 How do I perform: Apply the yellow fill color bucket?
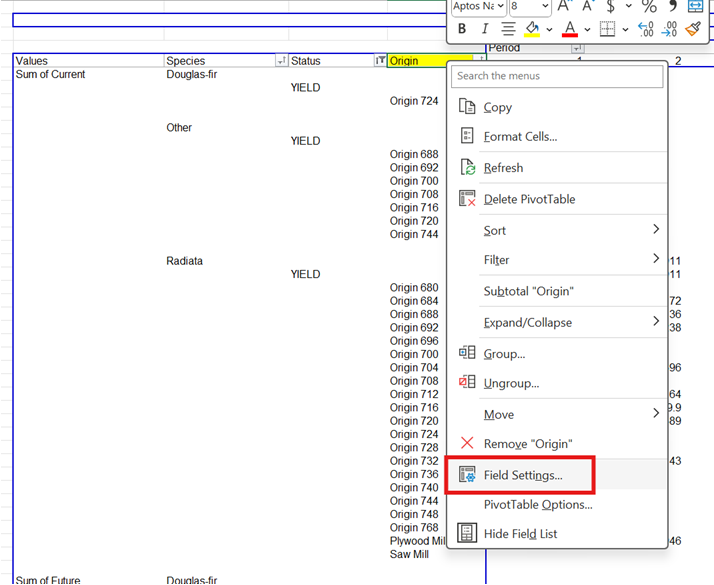click(x=532, y=29)
